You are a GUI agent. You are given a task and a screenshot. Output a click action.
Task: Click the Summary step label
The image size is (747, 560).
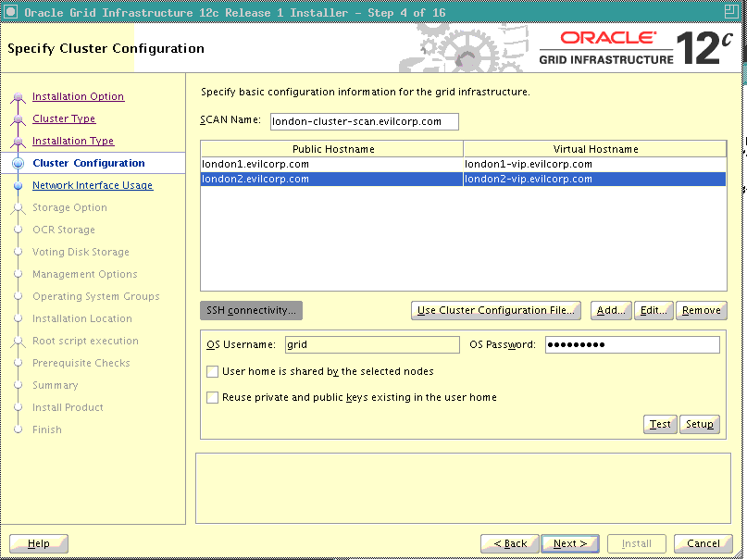(56, 385)
